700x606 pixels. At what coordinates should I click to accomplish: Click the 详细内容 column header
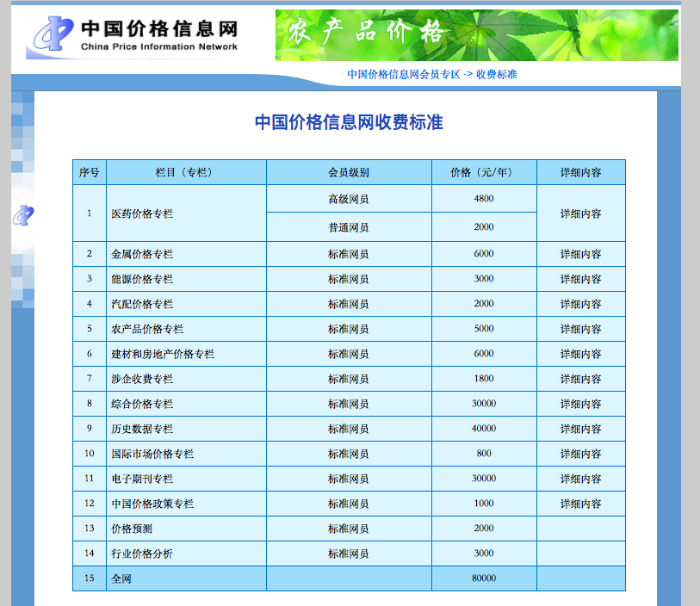point(581,172)
